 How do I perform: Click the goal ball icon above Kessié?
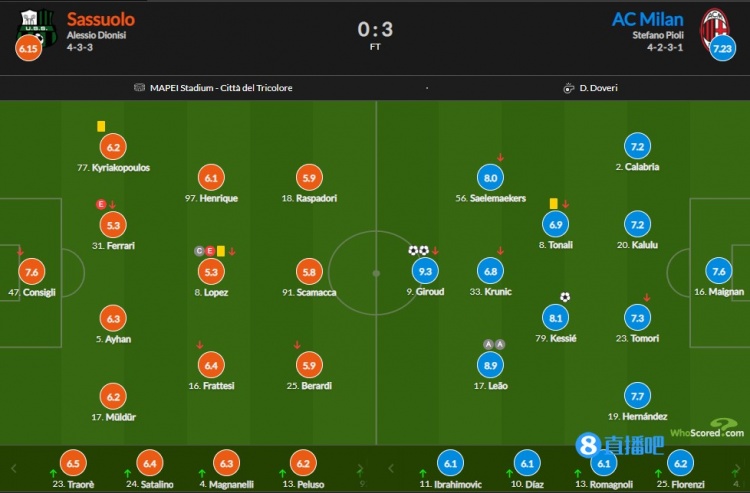(565, 297)
